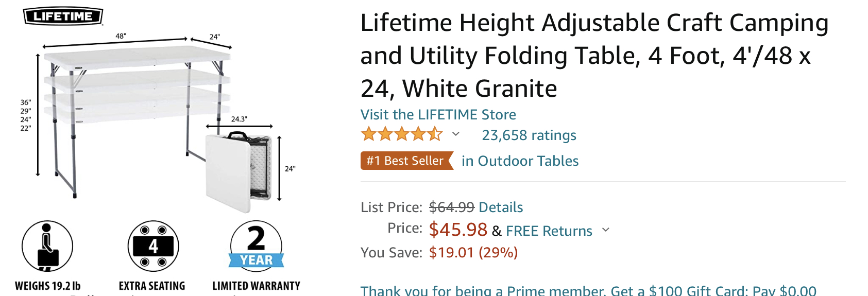
Task: Click the folded table with handle image
Action: pos(238,170)
